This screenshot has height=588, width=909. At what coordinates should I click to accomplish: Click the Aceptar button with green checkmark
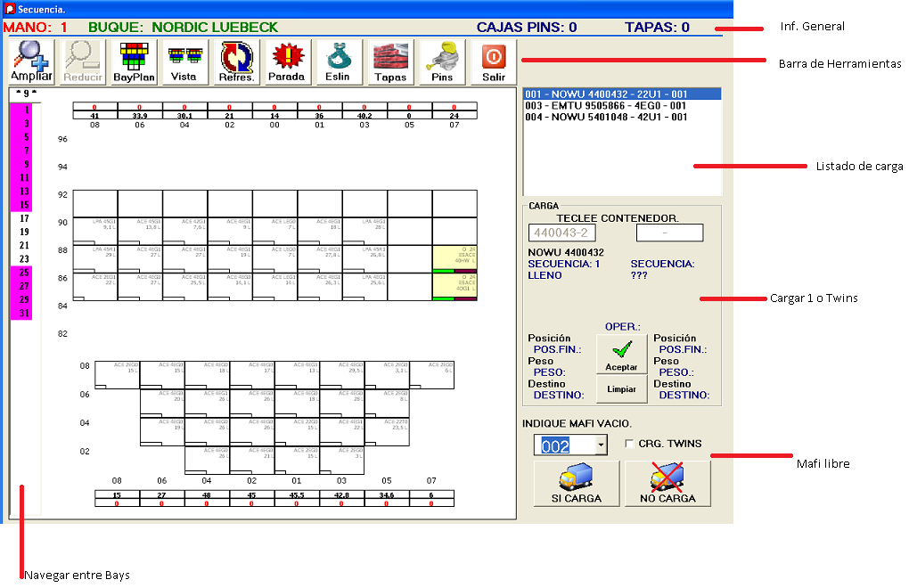tap(621, 355)
